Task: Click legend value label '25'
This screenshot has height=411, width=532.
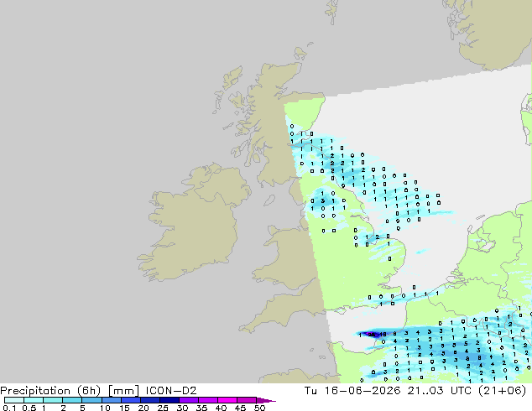Action: click(x=163, y=408)
